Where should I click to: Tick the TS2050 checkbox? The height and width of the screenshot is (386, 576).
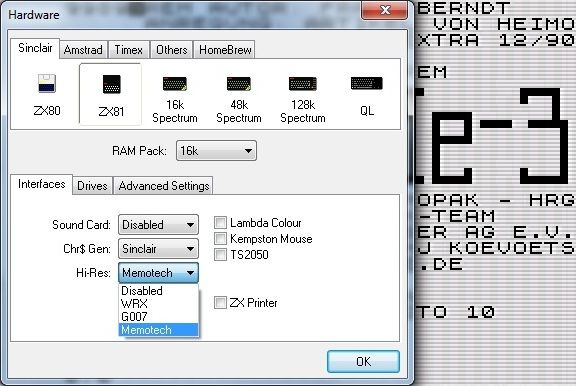pyautogui.click(x=220, y=255)
